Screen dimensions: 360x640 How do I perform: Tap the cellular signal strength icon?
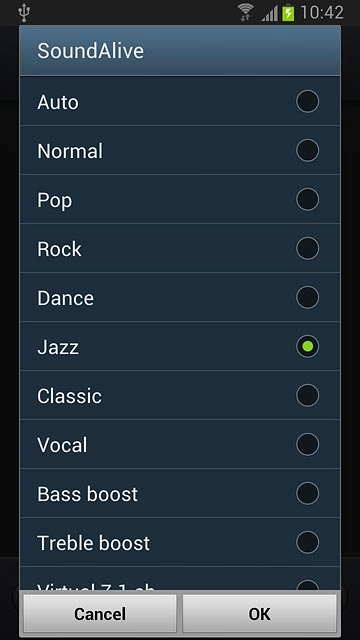(x=269, y=13)
